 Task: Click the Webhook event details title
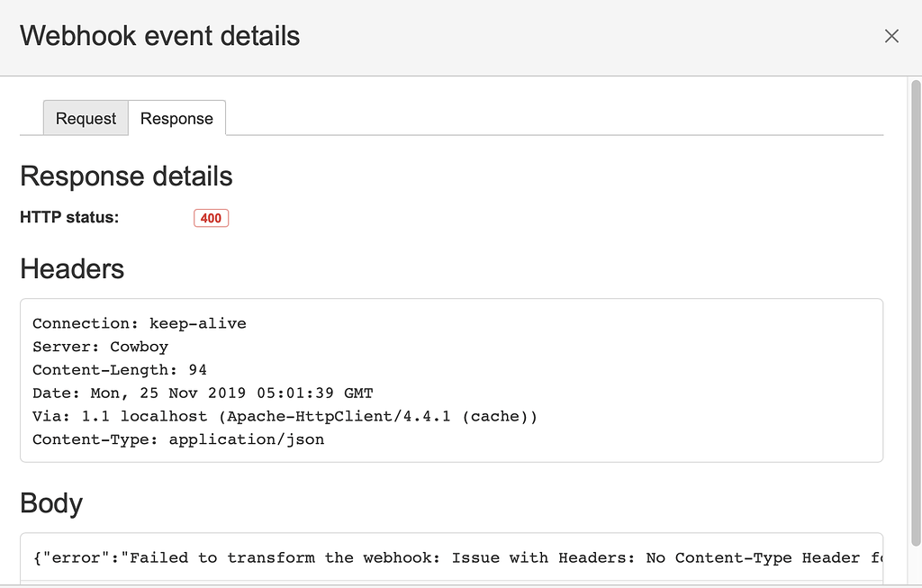(159, 36)
